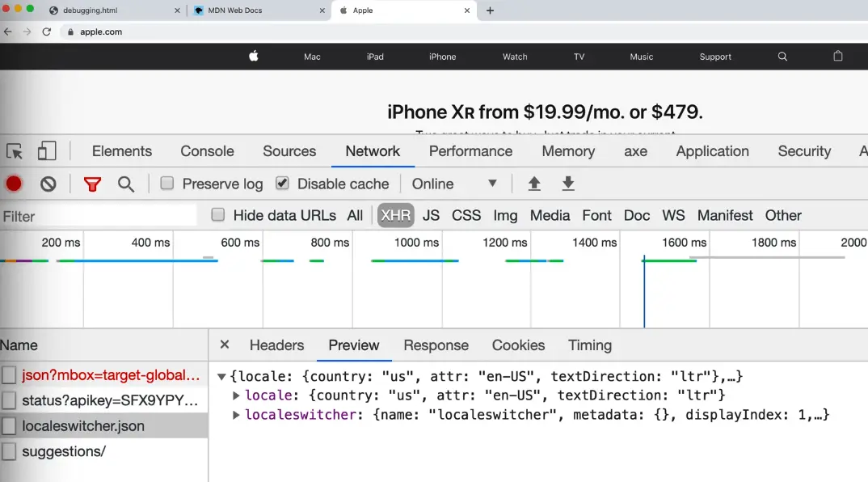Image resolution: width=868 pixels, height=482 pixels.
Task: Click the device toolbar icon
Action: point(46,151)
